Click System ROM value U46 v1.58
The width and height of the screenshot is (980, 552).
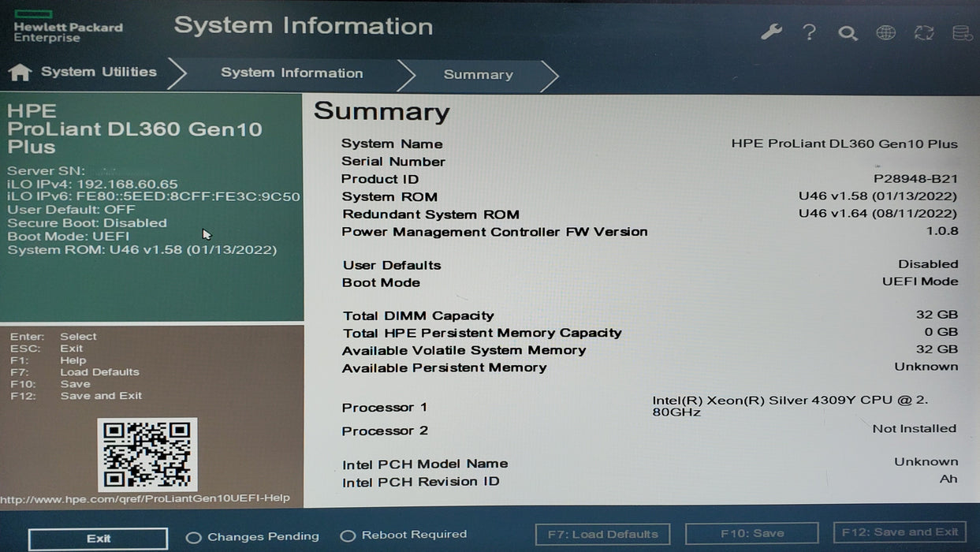878,196
